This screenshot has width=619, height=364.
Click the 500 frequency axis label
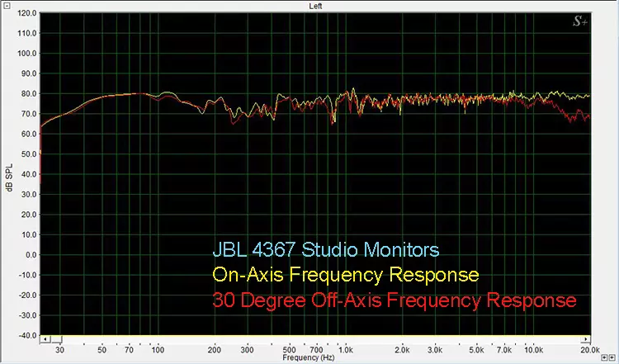(x=289, y=350)
